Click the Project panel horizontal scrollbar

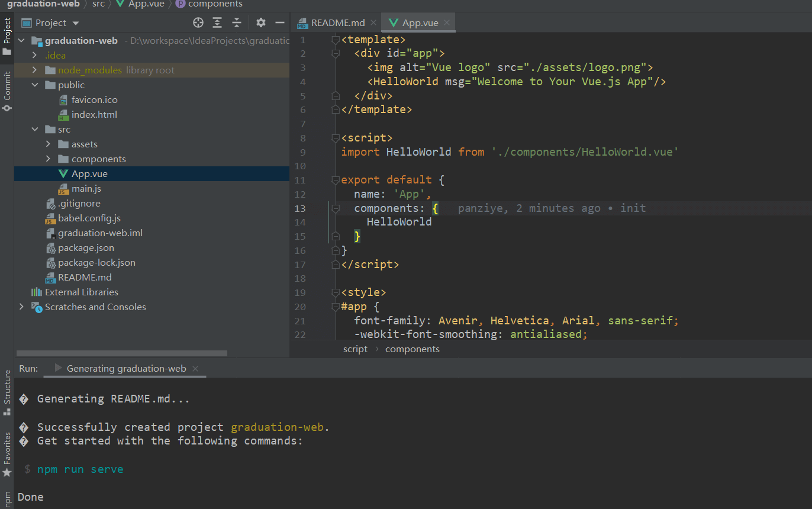click(121, 353)
